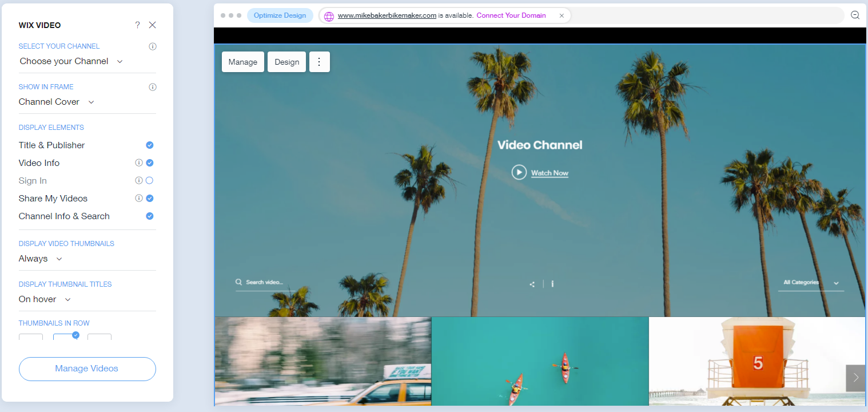Uncheck the Title & Publisher option

tap(150, 145)
